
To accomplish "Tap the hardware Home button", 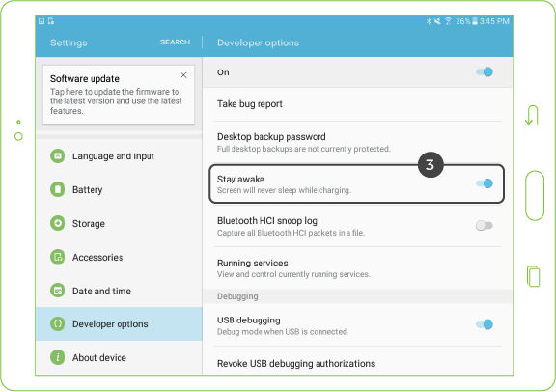I will coord(535,196).
